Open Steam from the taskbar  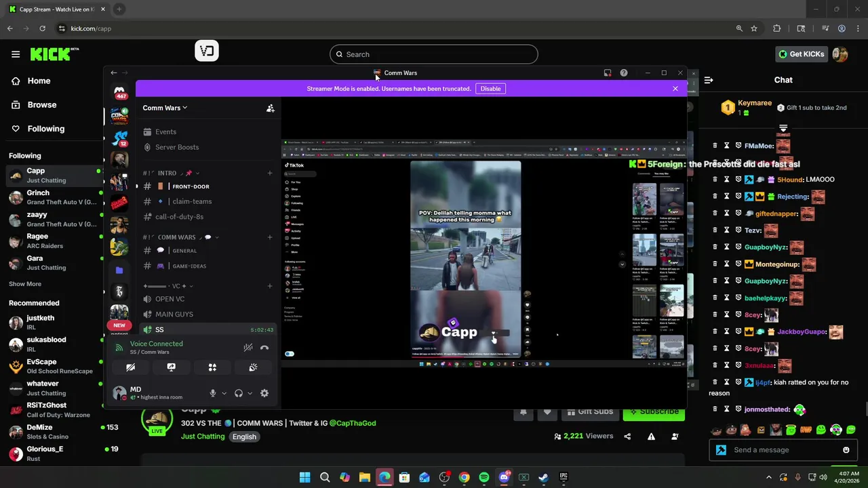pyautogui.click(x=543, y=478)
